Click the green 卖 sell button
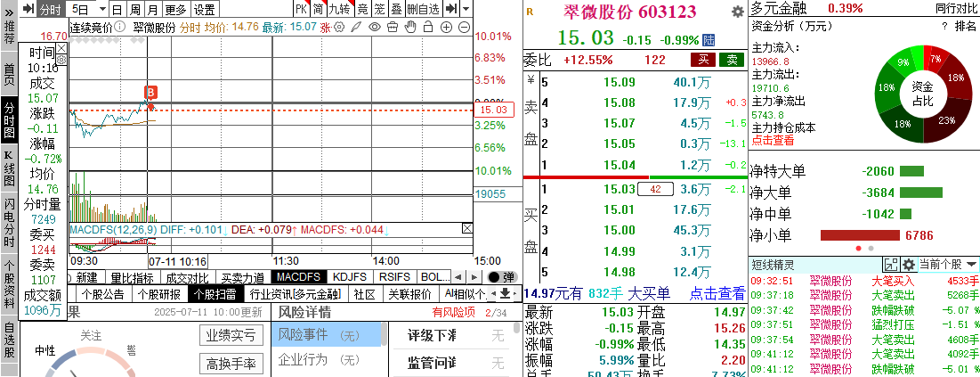Screen dimensions: 980x377 tap(732, 60)
